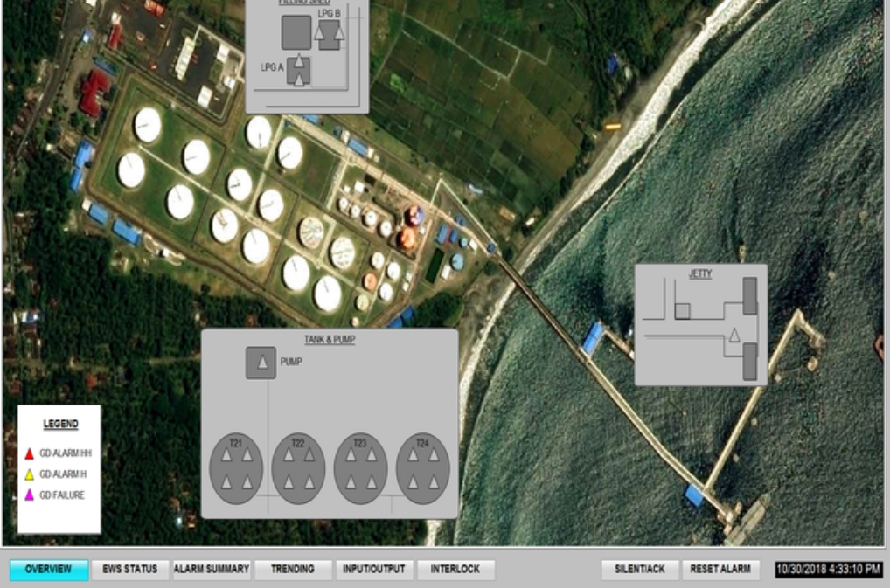Select the lower LPG A detector triangle
Screen dimensions: 890x588
pyautogui.click(x=299, y=79)
